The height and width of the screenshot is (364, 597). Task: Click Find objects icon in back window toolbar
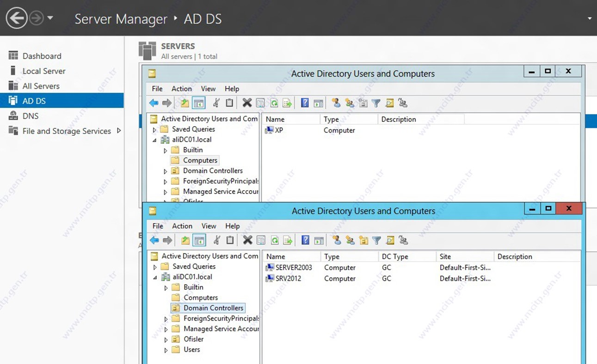[389, 103]
